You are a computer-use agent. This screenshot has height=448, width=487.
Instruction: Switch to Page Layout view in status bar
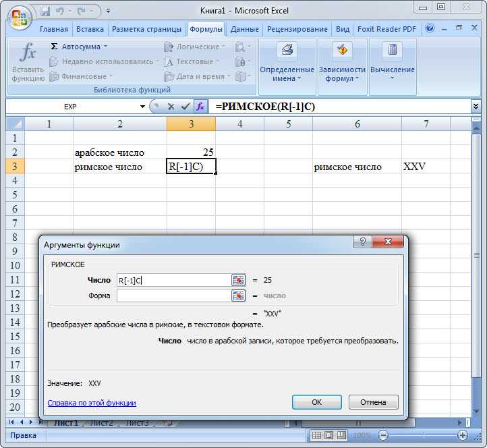(328, 435)
